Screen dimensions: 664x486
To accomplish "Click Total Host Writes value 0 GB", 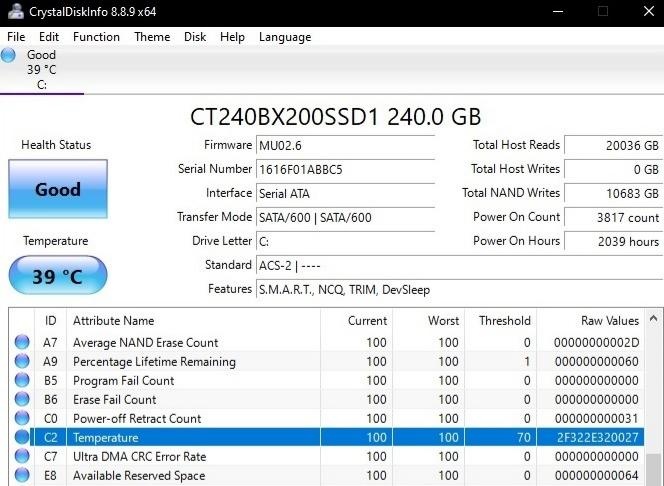I will 613,170.
